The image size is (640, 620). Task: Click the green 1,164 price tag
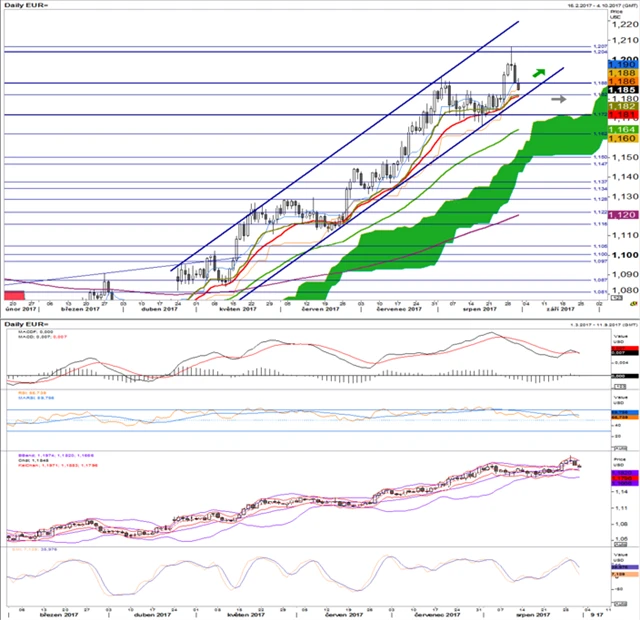tap(623, 129)
